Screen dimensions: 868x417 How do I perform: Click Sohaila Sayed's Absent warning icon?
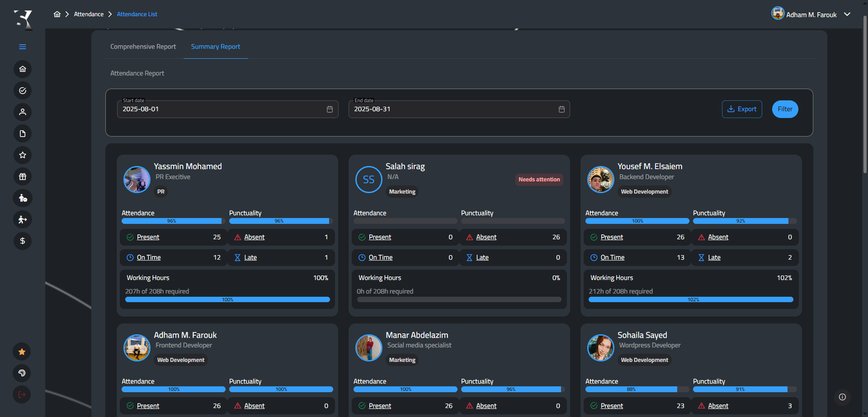(701, 406)
